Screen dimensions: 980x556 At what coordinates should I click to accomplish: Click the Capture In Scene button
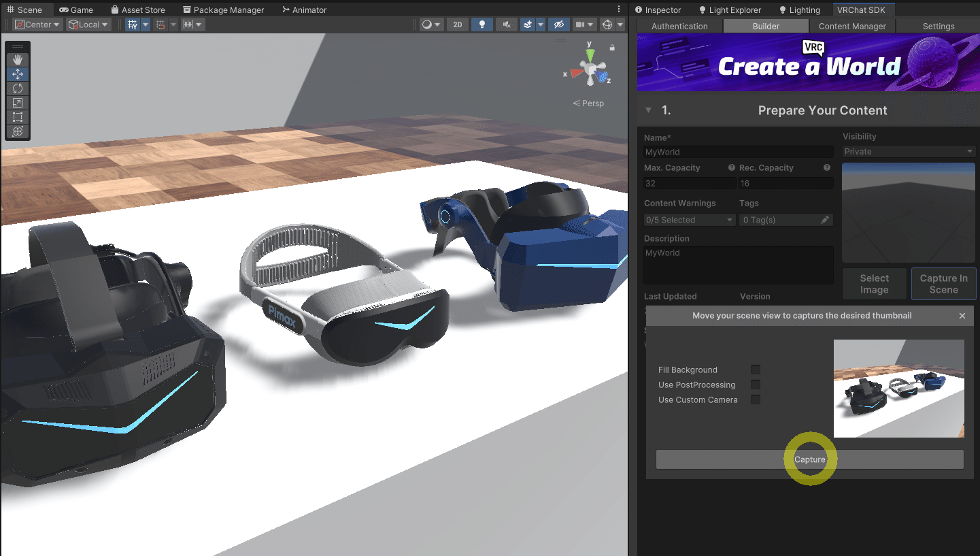click(x=943, y=284)
